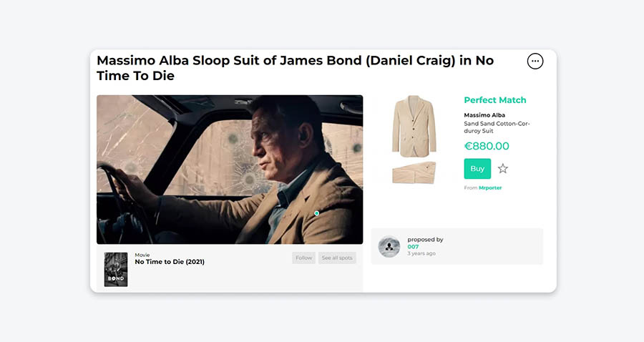Select the sand suit trousers image

pos(414,173)
